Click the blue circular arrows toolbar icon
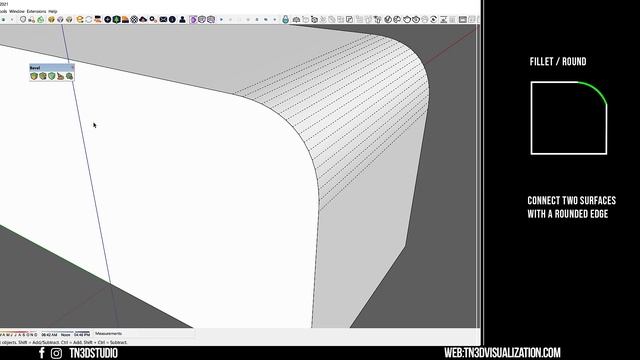This screenshot has height=360, width=640. click(x=89, y=19)
